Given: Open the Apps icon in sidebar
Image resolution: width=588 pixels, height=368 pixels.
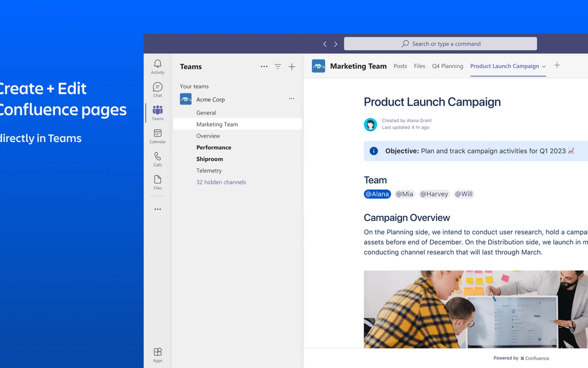Looking at the screenshot, I should (x=158, y=355).
